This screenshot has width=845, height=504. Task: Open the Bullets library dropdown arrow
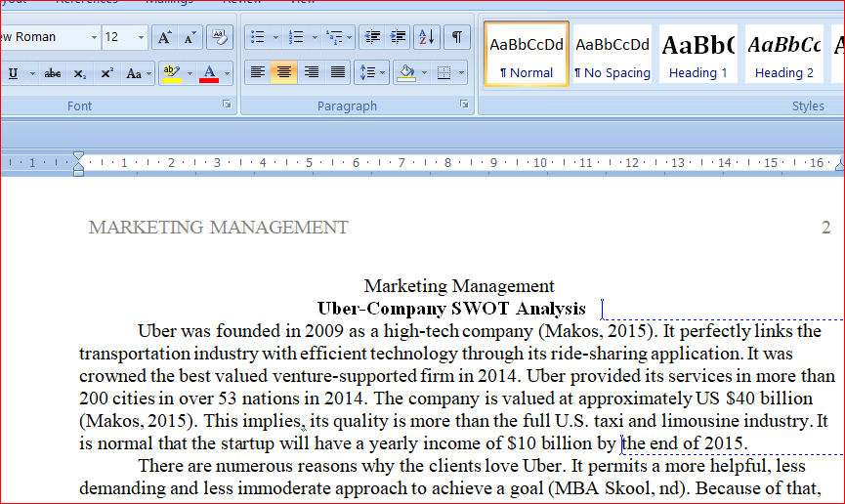(275, 37)
